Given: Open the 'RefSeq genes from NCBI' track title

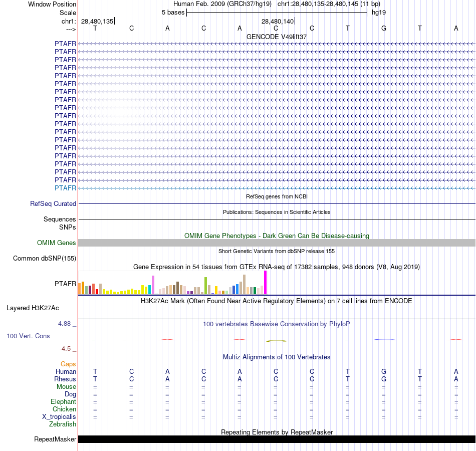Looking at the screenshot, I should point(277,196).
